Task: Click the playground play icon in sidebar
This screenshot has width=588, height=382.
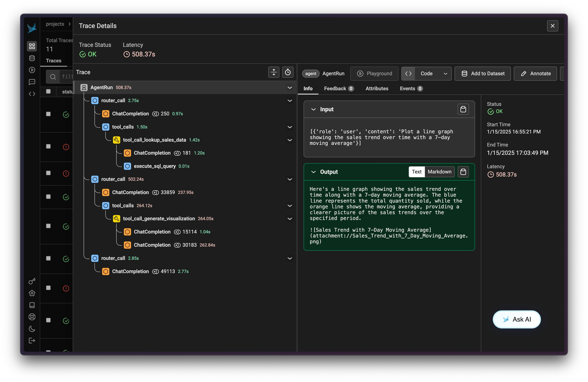Action: (32, 70)
